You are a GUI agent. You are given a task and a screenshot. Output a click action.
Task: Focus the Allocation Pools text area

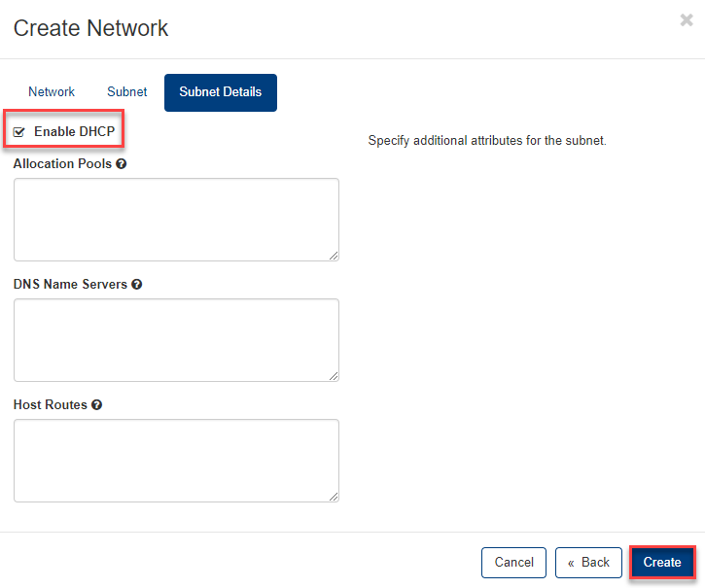coord(176,219)
